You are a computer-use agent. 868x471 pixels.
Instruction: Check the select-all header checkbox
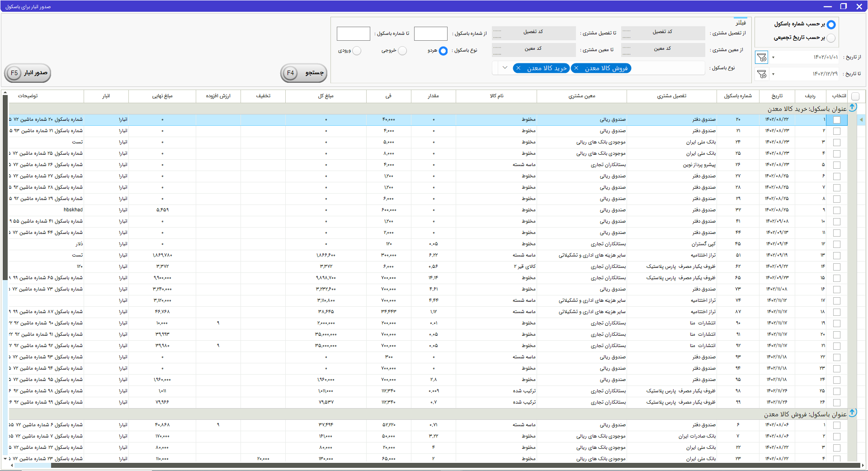855,96
